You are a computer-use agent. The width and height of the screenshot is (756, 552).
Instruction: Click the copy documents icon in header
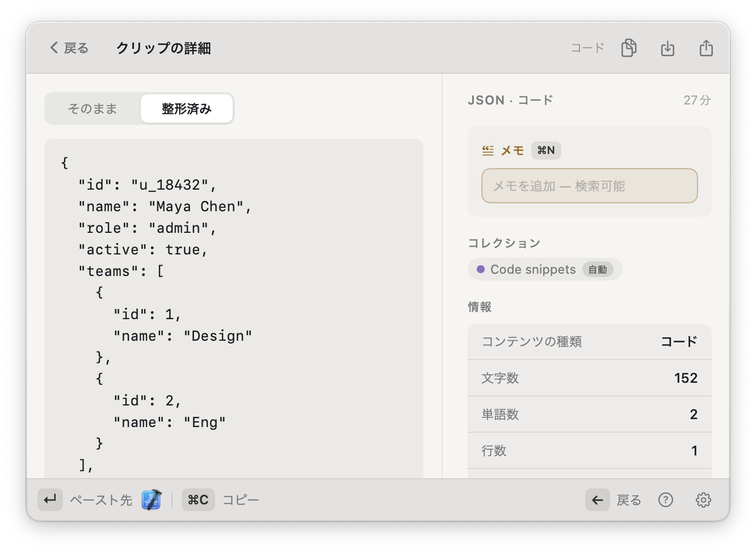[x=629, y=48]
